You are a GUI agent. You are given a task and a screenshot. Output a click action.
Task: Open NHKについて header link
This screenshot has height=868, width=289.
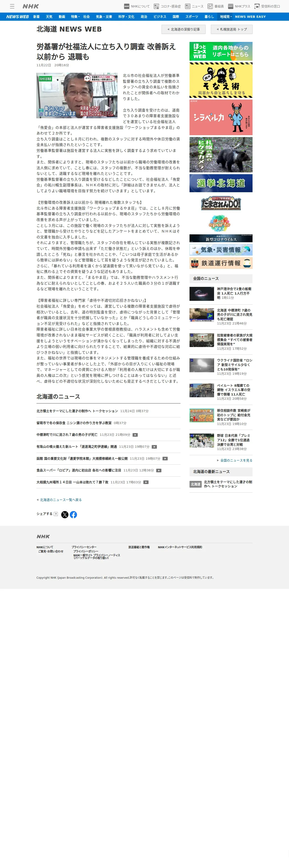coord(137,6)
